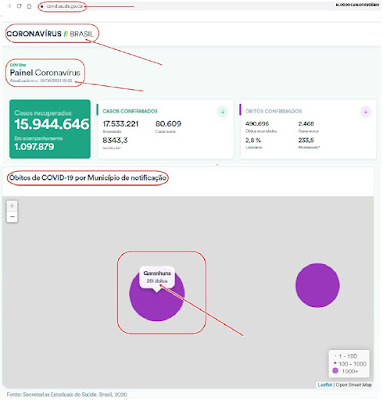This screenshot has height=400, width=383.
Task: Zoom out on the map
Action: coord(12,217)
